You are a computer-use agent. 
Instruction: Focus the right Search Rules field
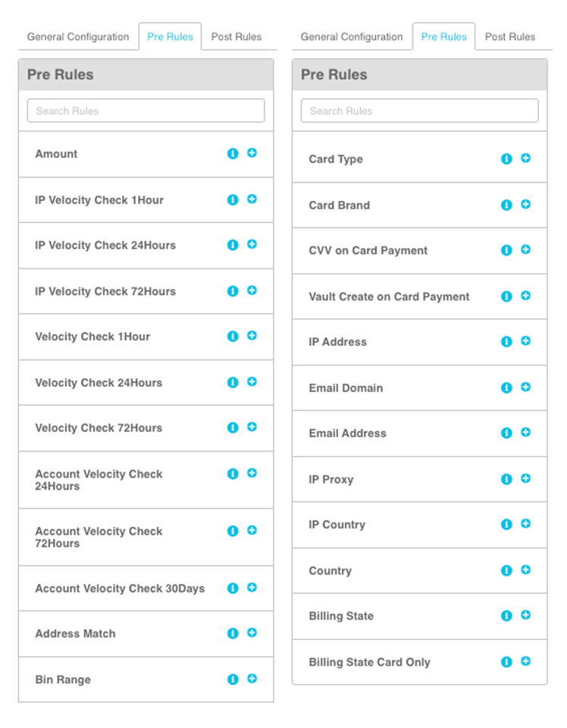coord(419,111)
